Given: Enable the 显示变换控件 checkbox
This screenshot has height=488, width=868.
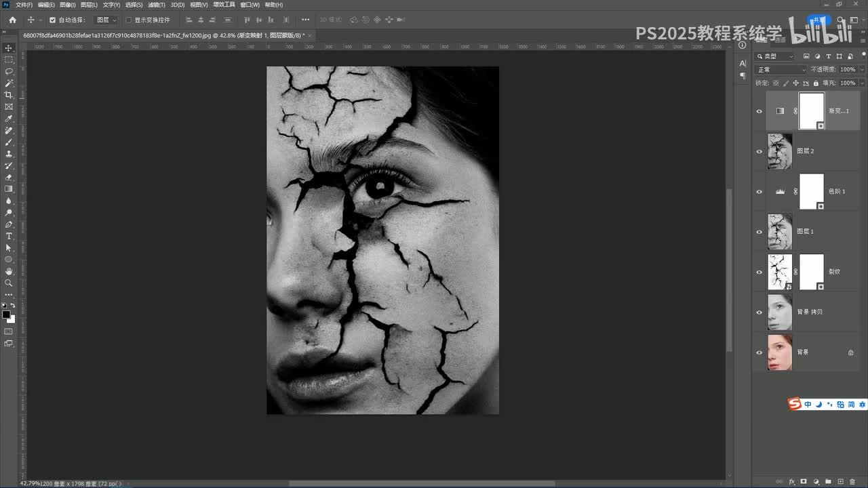Looking at the screenshot, I should click(128, 20).
